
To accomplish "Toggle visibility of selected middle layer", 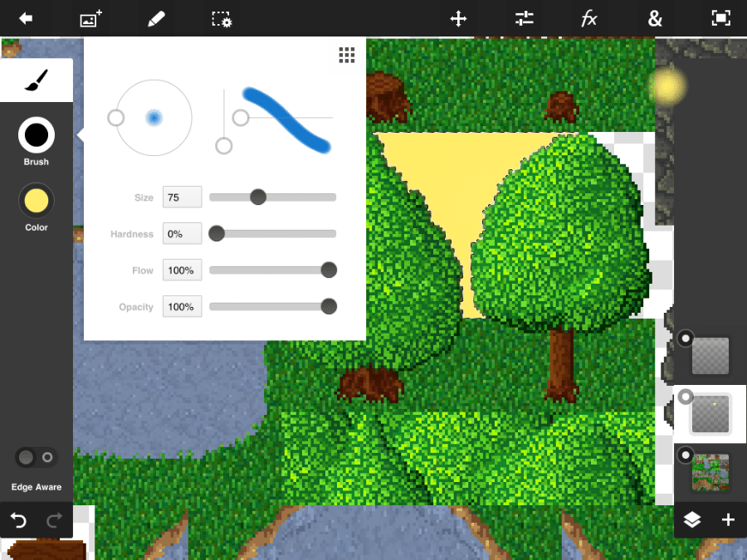I will point(686,397).
